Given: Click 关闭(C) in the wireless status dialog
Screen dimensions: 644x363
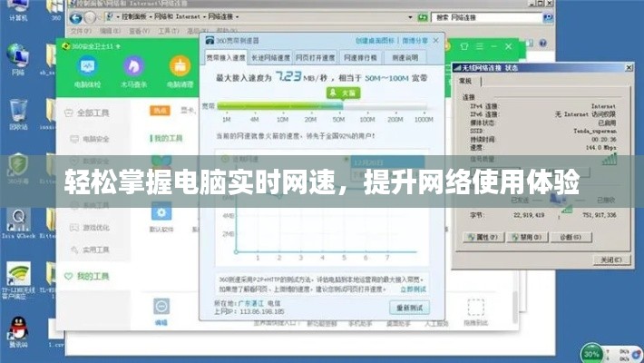Looking at the screenshot, I should [611, 260].
